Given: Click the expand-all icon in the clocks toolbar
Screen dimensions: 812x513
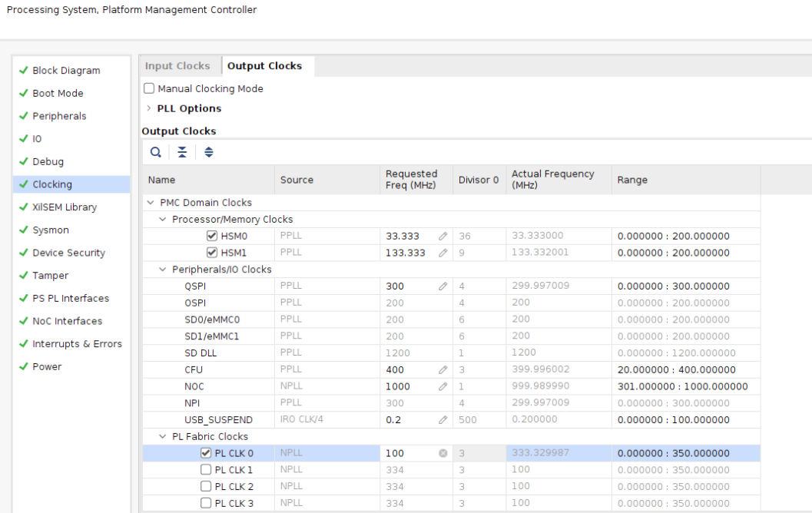Looking at the screenshot, I should (x=208, y=152).
